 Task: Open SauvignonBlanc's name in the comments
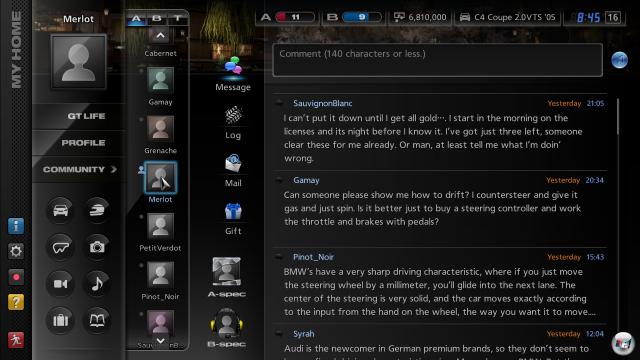pyautogui.click(x=322, y=103)
